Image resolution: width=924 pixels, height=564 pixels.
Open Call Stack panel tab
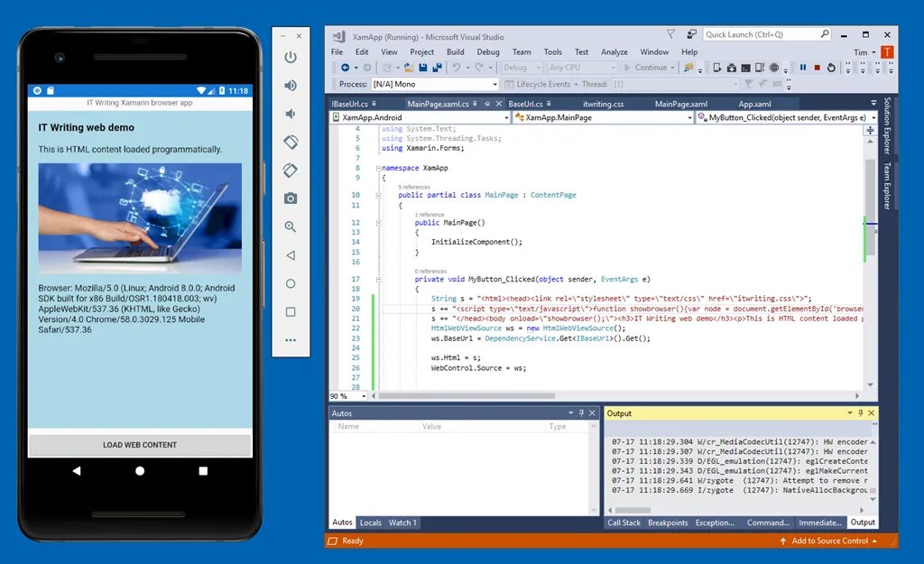click(x=624, y=522)
